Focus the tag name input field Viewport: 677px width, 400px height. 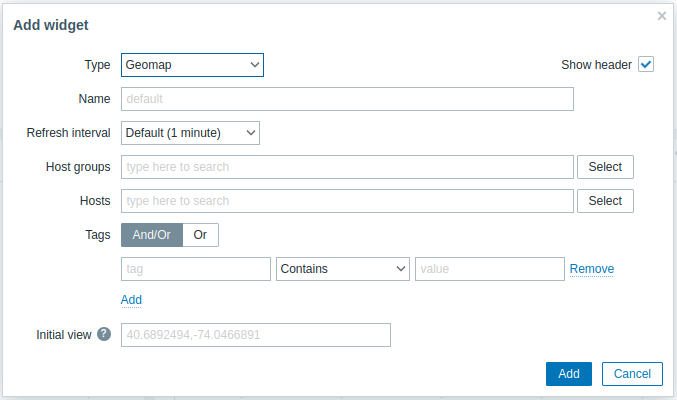point(196,269)
